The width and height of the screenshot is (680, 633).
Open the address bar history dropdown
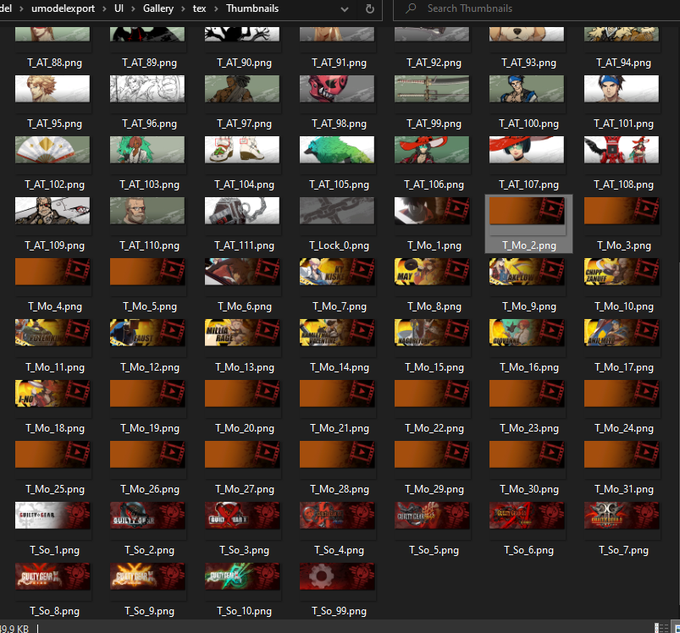pyautogui.click(x=344, y=9)
